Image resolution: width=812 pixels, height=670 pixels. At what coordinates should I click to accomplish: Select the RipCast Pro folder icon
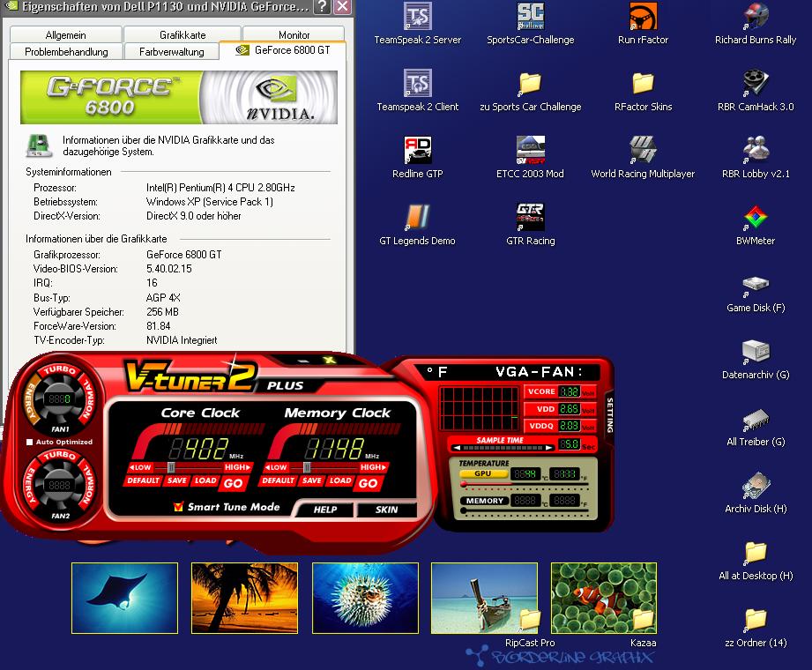pos(530,619)
